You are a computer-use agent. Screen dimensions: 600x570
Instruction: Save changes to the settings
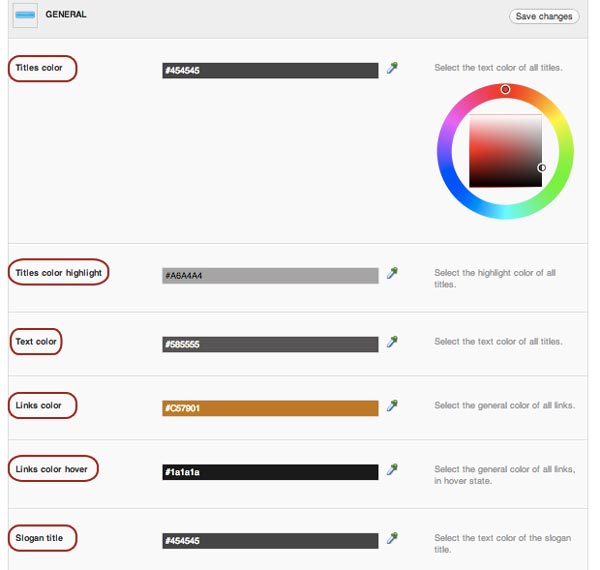[x=544, y=16]
